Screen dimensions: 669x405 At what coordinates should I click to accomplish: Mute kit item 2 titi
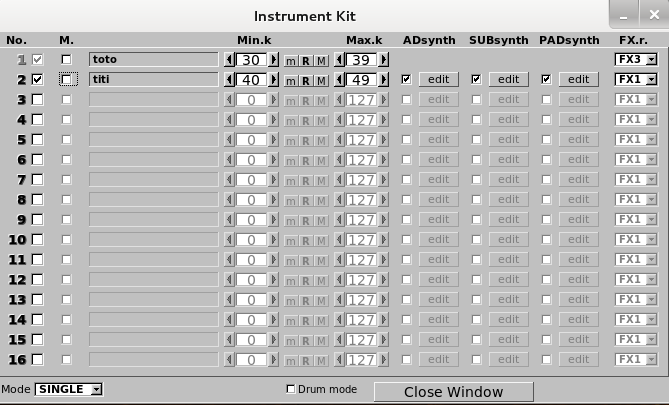pos(66,79)
